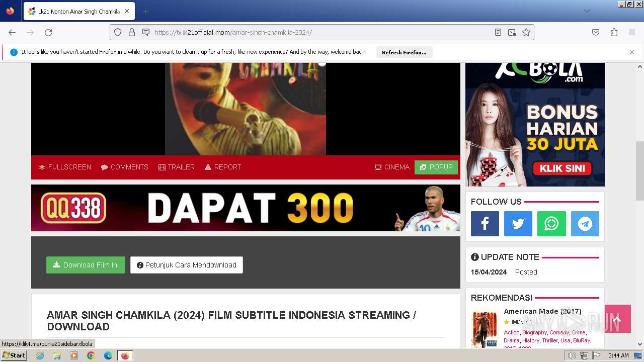Open a new tab with plus icon
This screenshot has width=644, height=362.
[x=145, y=11]
